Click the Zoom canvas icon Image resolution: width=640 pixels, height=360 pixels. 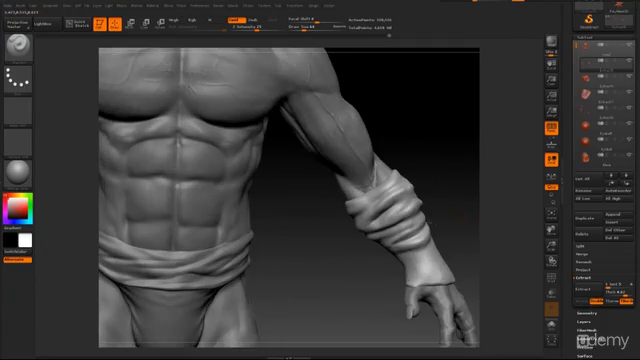click(551, 80)
